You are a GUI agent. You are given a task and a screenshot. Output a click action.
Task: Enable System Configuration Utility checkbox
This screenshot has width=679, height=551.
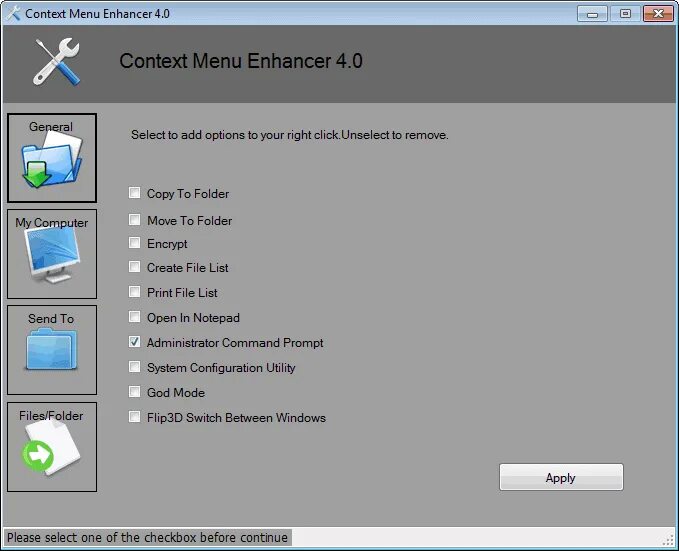(x=135, y=367)
